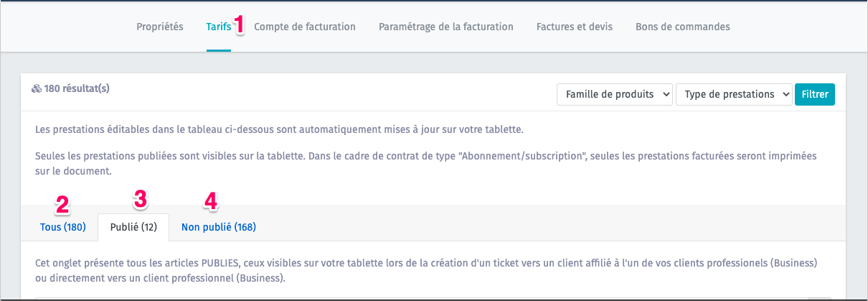This screenshot has width=868, height=301.
Task: Click the pink number 1 annotation marker
Action: [x=240, y=24]
